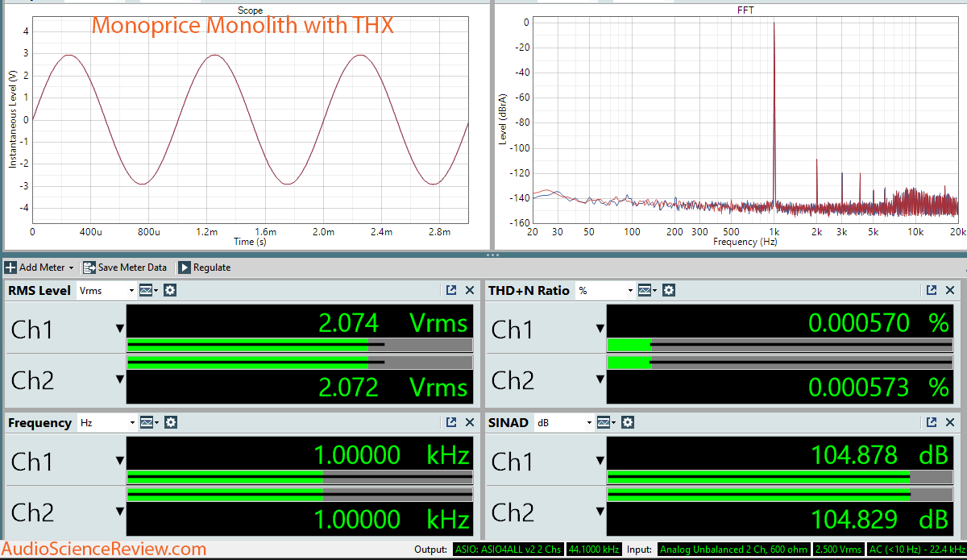
Task: Expand the Ch1 arrow in THD+N Ratio meter
Action: tap(600, 328)
